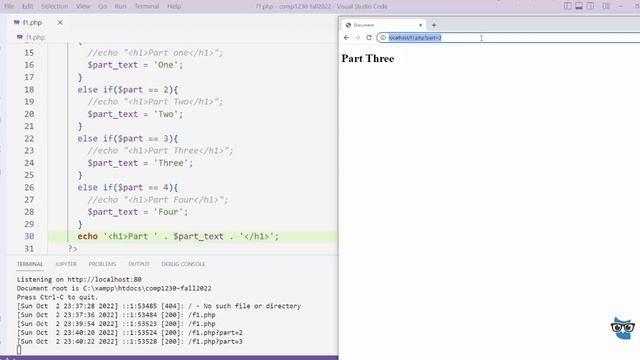Click line number 22 in gutter
This screenshot has width=640, height=360.
(29, 138)
